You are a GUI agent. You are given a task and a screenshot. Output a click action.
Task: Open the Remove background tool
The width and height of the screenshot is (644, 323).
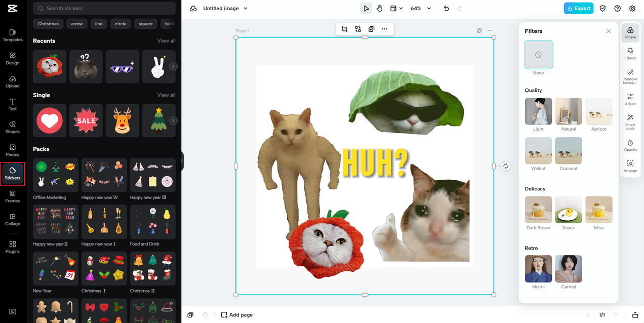point(630,76)
